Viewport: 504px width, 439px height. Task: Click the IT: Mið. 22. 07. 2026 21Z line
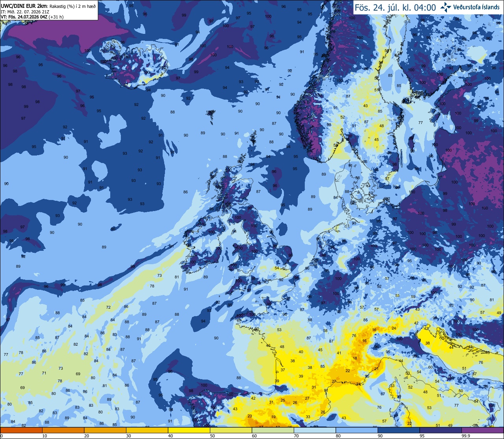[x=25, y=11]
